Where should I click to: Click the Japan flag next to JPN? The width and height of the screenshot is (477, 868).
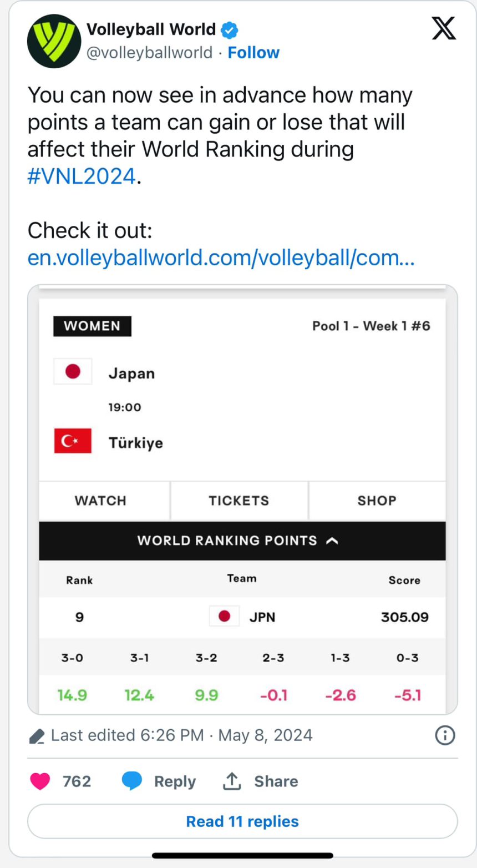coord(224,616)
